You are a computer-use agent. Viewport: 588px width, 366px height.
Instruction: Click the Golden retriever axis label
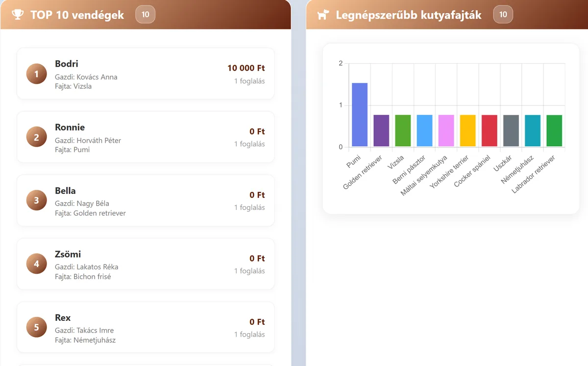point(363,172)
